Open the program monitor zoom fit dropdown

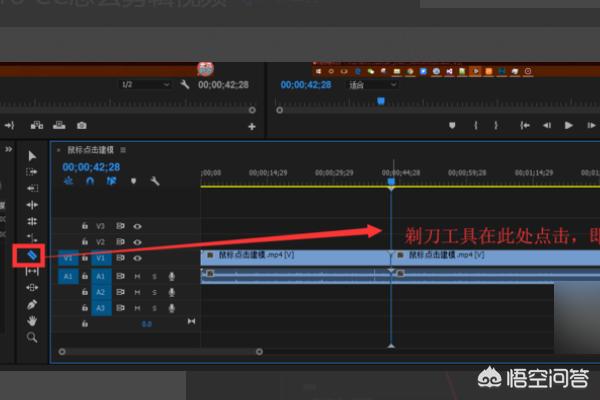[374, 86]
